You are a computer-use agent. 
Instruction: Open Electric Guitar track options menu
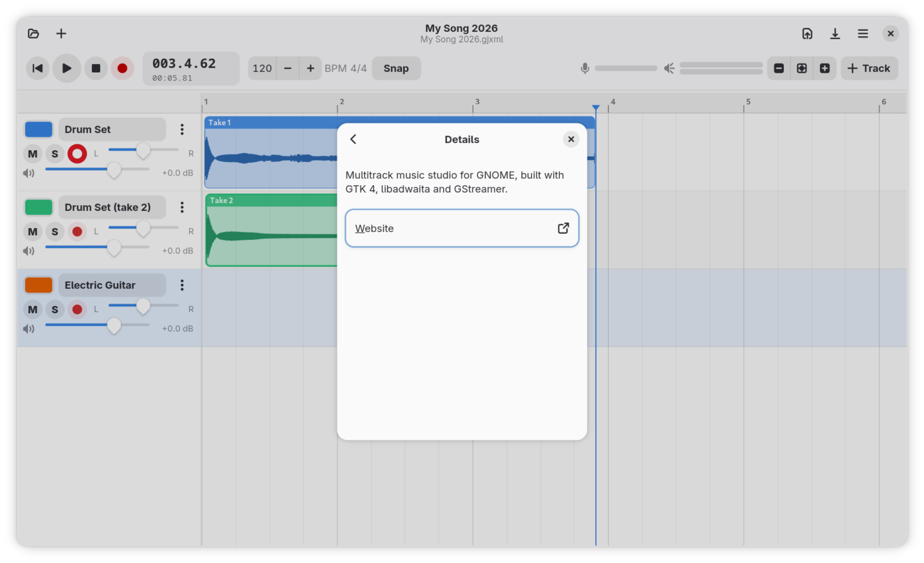[182, 285]
